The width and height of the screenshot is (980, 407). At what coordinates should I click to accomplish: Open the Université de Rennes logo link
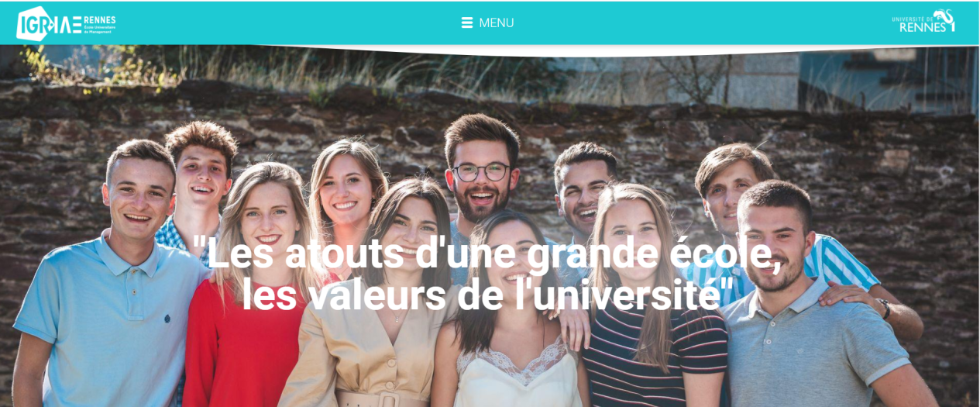pyautogui.click(x=923, y=21)
